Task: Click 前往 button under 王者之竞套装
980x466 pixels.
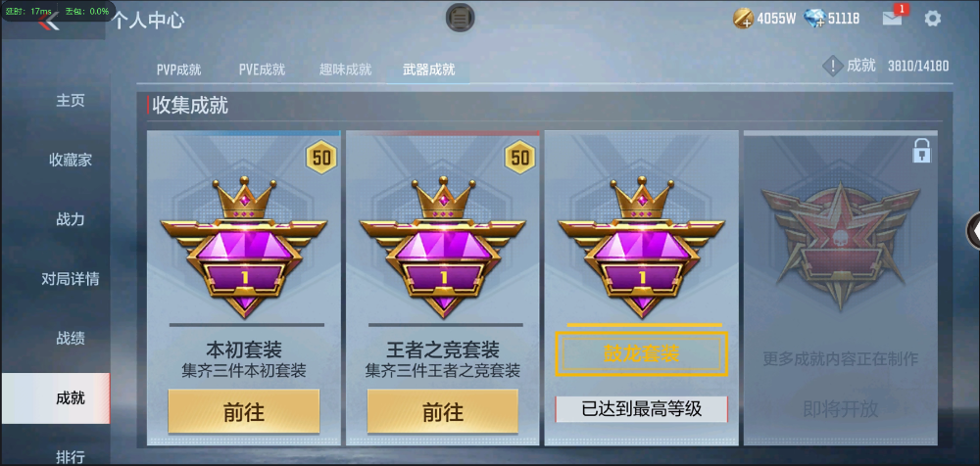Action: 443,411
